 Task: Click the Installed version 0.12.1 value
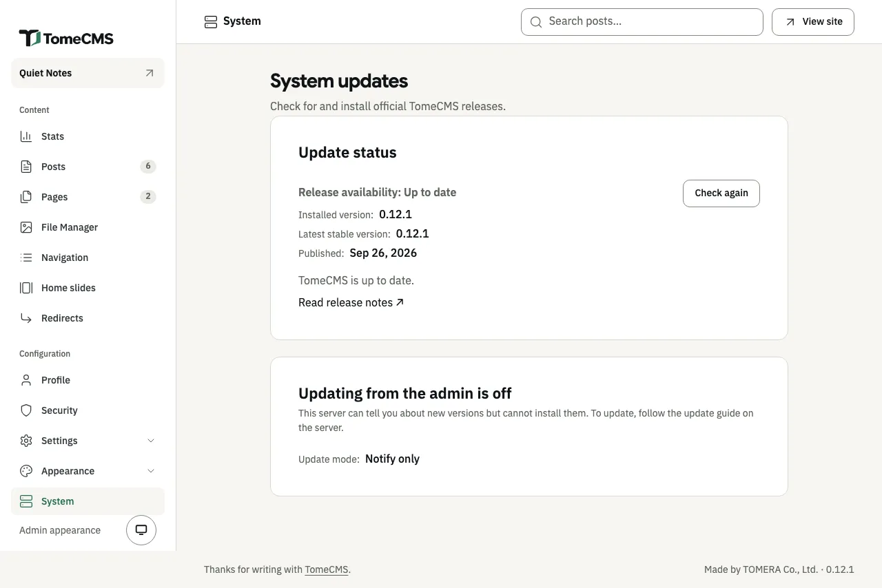(x=396, y=214)
